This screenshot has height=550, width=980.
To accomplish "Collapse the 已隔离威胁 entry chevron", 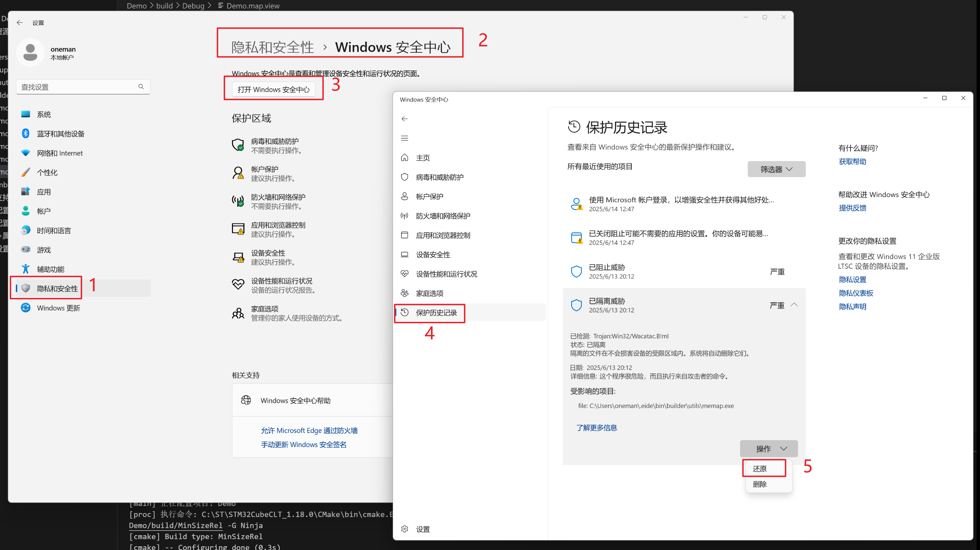I will pyautogui.click(x=794, y=305).
